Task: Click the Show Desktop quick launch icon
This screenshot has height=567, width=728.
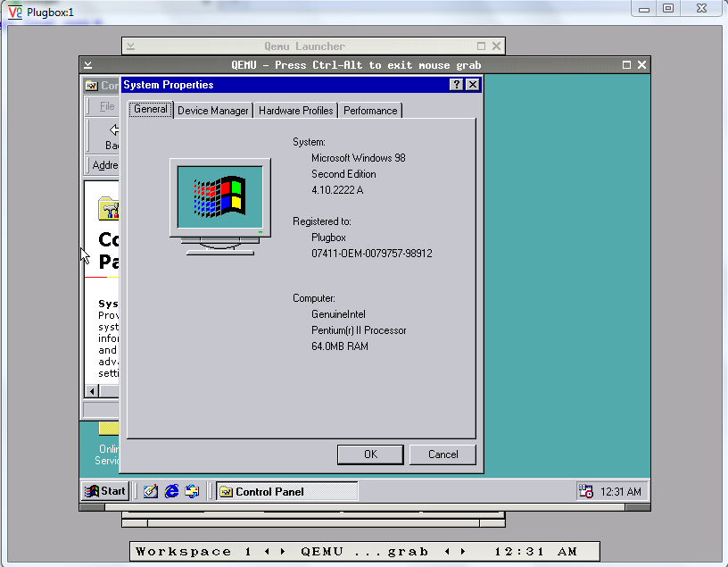Action: [151, 491]
